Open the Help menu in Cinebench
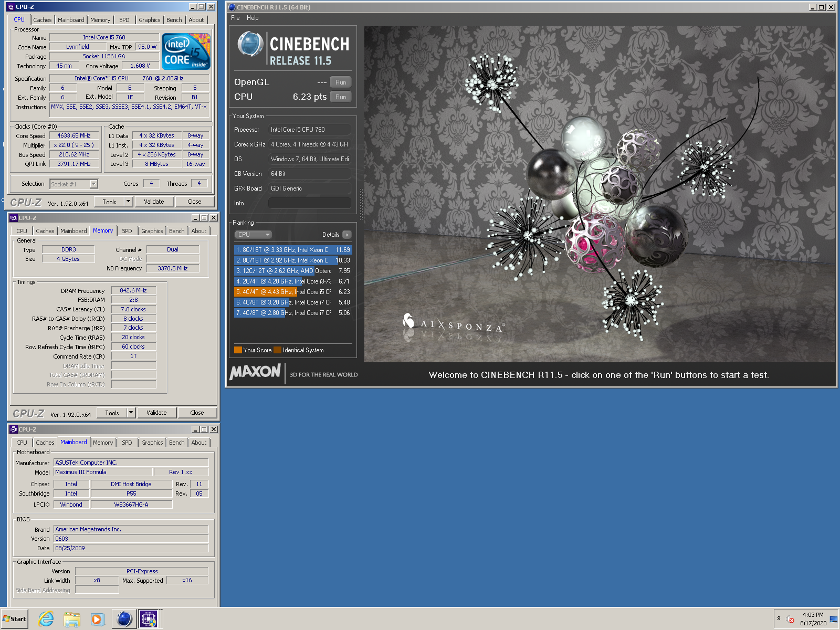 253,18
